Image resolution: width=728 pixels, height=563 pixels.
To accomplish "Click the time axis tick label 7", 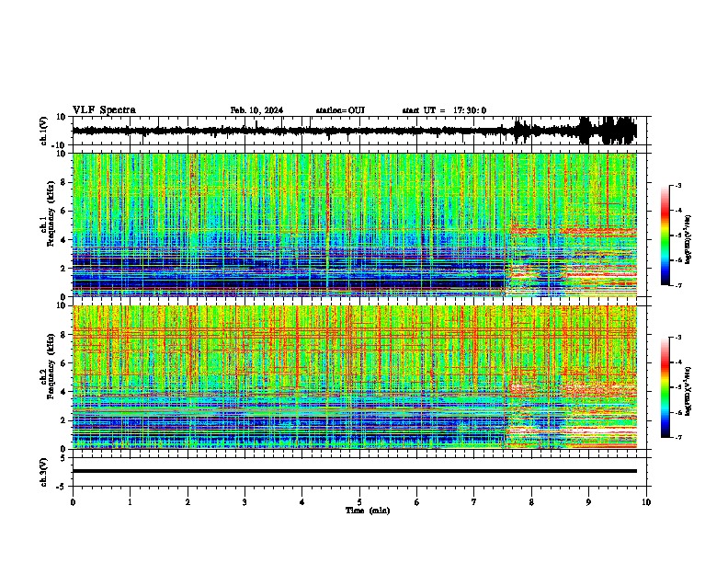I will pos(474,502).
